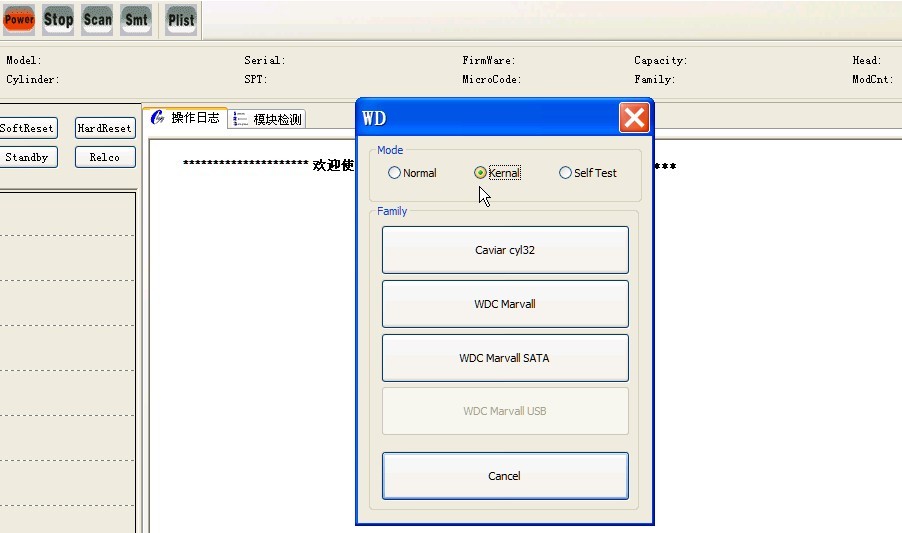The height and width of the screenshot is (533, 902).
Task: Click the Capacity label in header
Action: (660, 60)
